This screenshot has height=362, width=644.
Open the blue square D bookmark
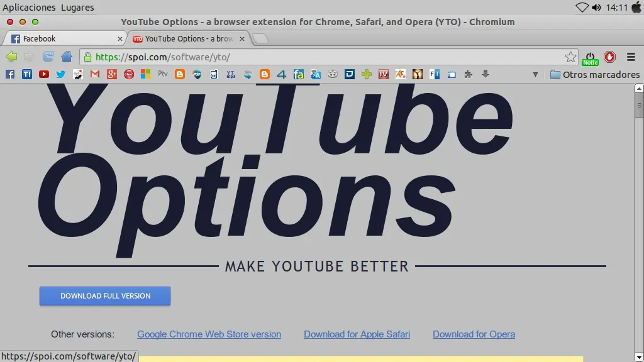(350, 74)
